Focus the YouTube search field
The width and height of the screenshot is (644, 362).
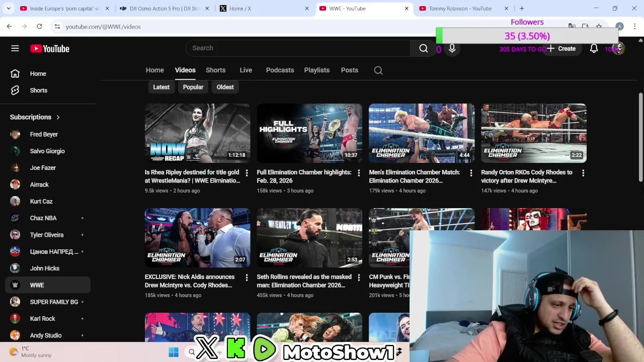tap(298, 48)
